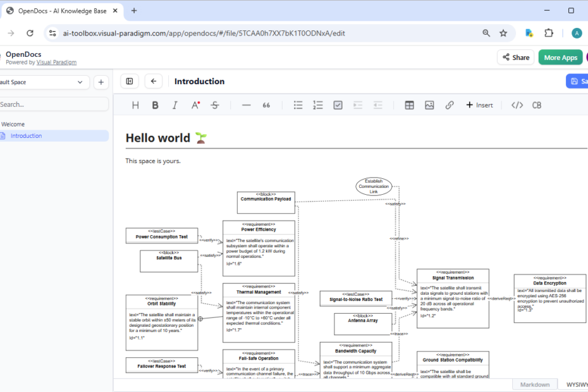Insert an image using the toolbar icon
Image resolution: width=588 pixels, height=392 pixels.
click(429, 105)
